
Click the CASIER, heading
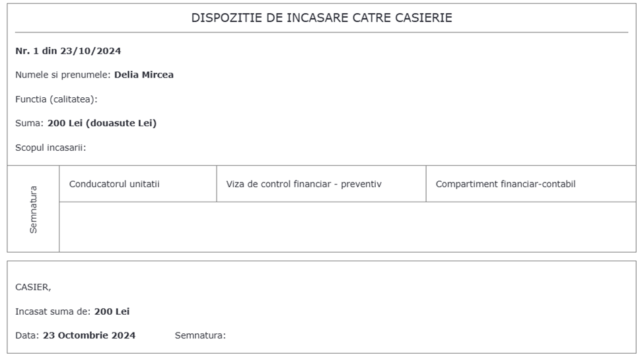click(33, 288)
